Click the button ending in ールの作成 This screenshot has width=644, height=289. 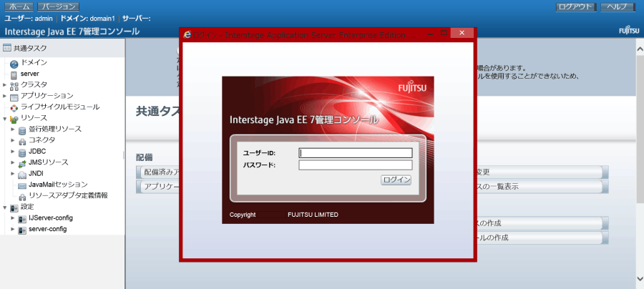542,237
